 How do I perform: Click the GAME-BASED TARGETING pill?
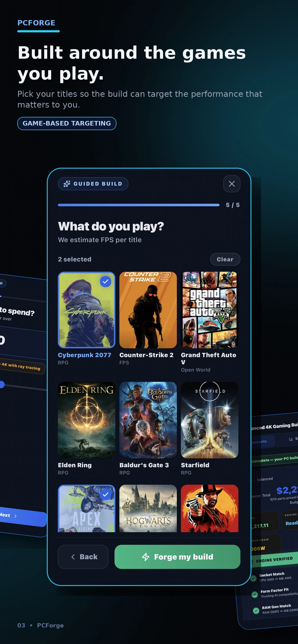[67, 123]
